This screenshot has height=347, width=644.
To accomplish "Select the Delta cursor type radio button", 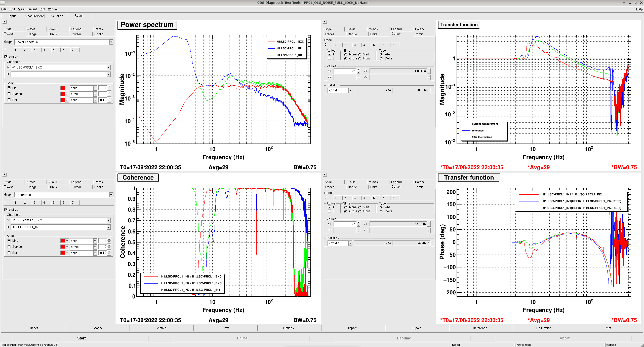I will [x=381, y=58].
